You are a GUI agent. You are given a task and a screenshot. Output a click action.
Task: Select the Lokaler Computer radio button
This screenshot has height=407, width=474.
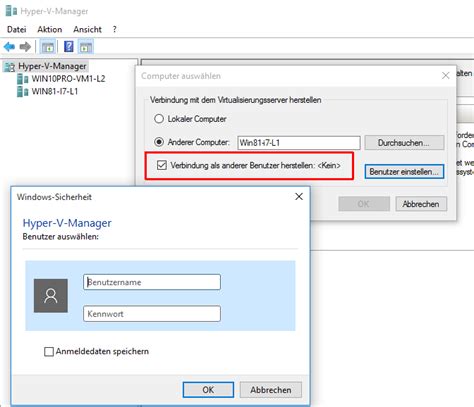159,119
